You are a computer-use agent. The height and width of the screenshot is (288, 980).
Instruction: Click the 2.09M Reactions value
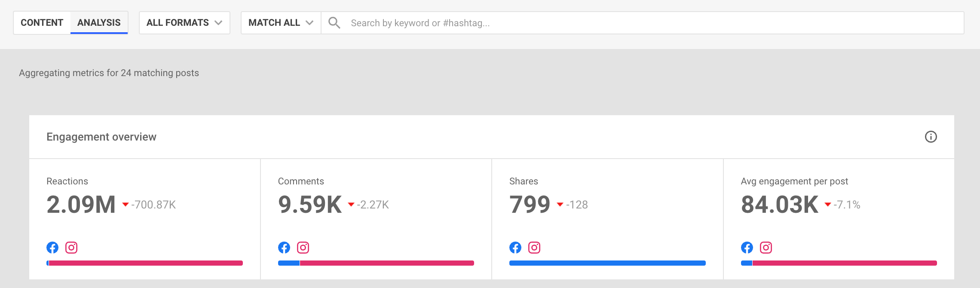(81, 204)
